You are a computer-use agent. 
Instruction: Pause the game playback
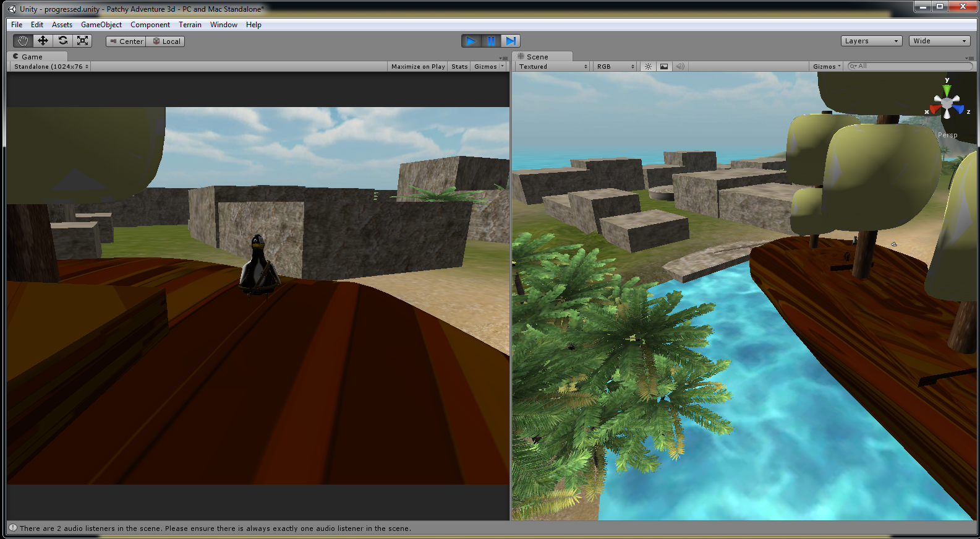click(x=491, y=41)
